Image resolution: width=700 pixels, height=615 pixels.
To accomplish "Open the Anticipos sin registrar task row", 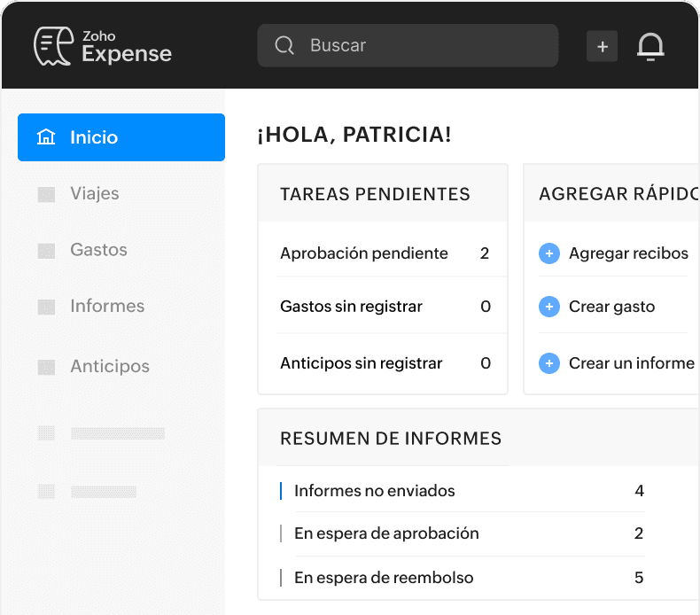I will [383, 363].
